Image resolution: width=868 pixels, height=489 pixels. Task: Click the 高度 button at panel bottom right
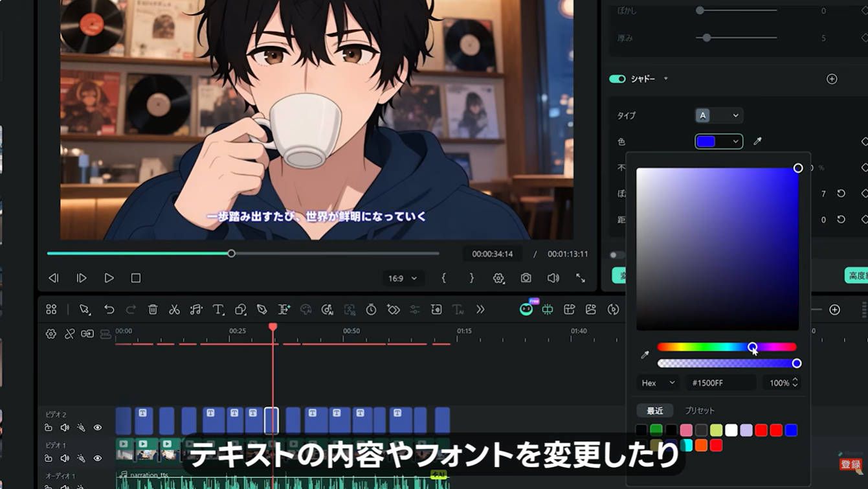[856, 275]
